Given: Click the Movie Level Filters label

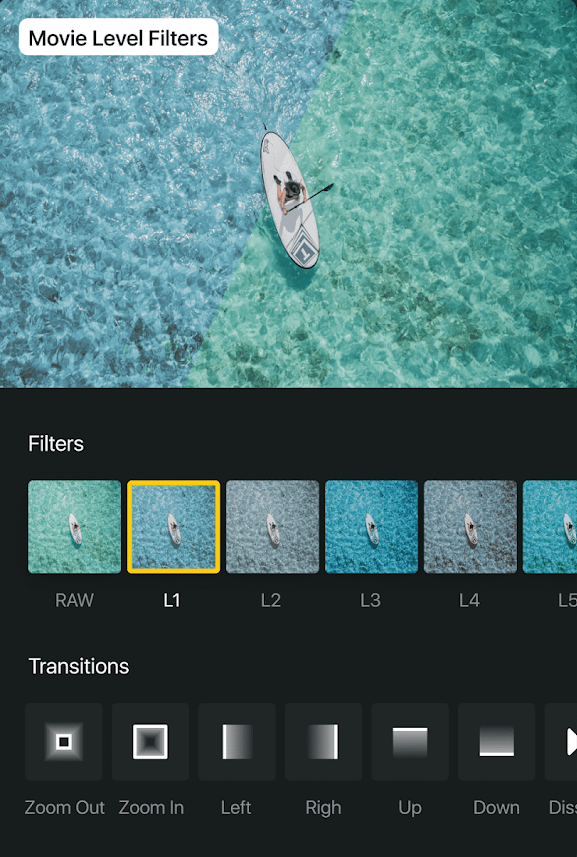Looking at the screenshot, I should click(x=119, y=37).
